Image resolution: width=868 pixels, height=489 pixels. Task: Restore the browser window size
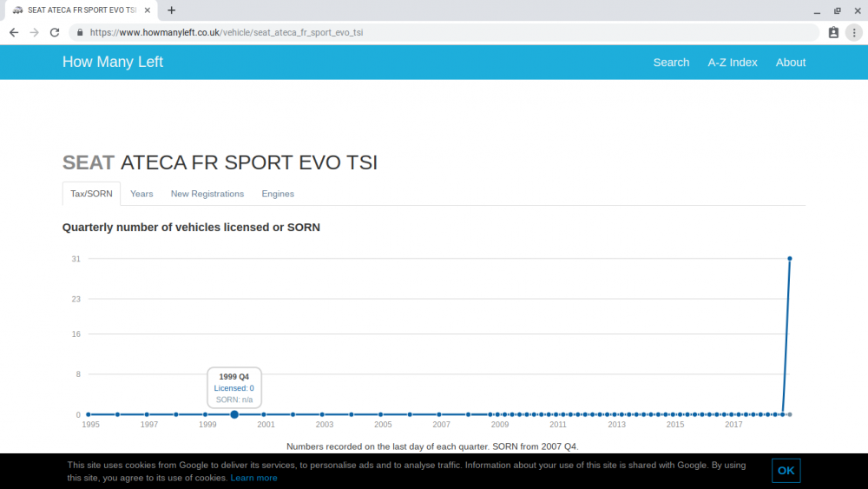point(837,10)
